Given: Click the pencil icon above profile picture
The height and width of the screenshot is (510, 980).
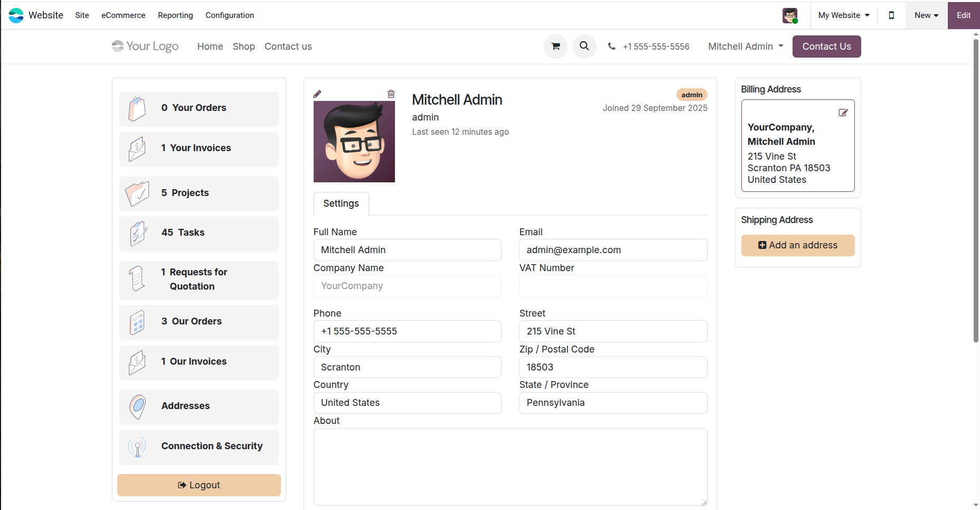Looking at the screenshot, I should point(317,94).
